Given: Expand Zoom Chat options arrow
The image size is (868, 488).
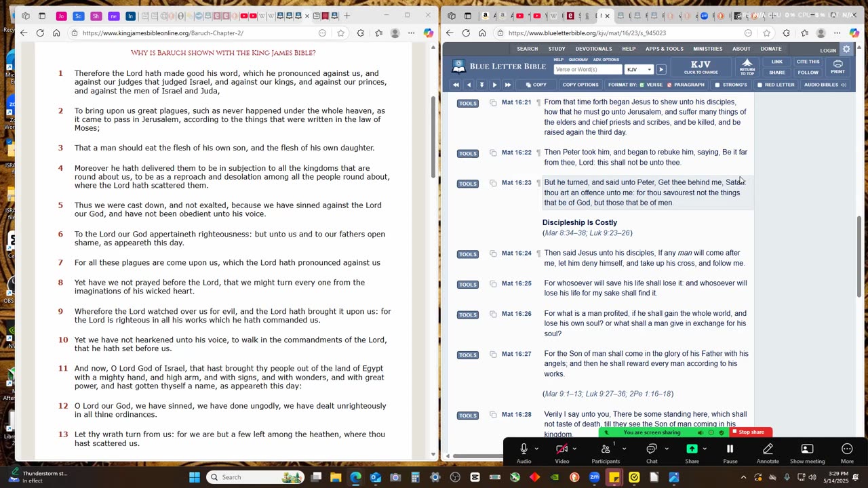Looking at the screenshot, I should (x=667, y=449).
